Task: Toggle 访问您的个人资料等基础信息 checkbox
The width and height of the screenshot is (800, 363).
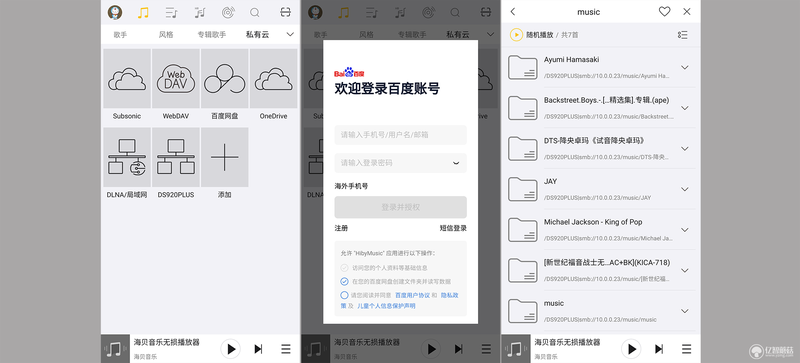Action: tap(344, 268)
